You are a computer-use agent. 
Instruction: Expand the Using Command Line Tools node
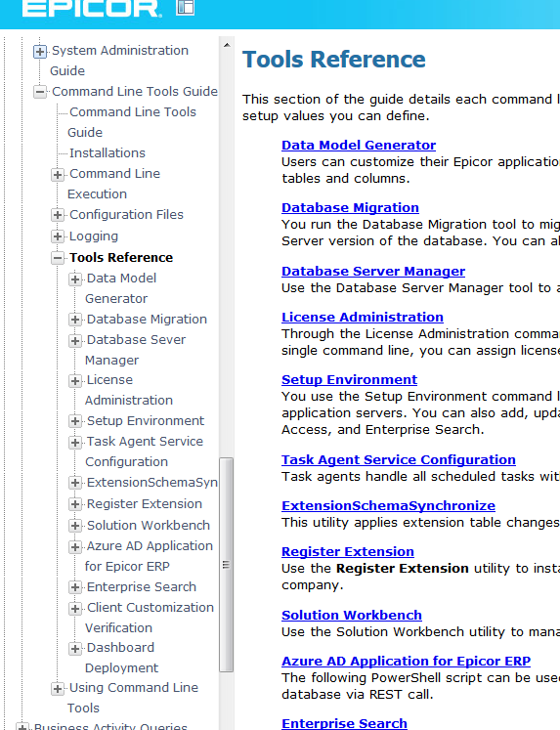(58, 689)
